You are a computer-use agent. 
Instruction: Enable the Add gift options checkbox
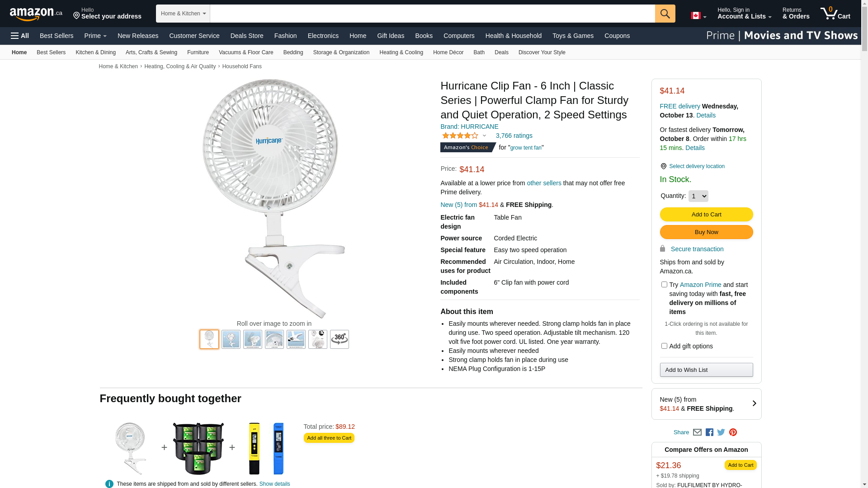point(664,346)
